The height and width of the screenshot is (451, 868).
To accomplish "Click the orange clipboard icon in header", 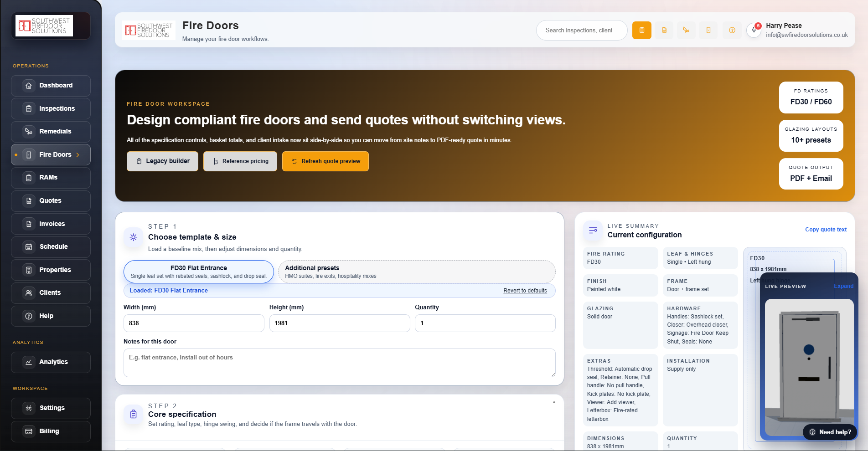I will click(x=641, y=31).
